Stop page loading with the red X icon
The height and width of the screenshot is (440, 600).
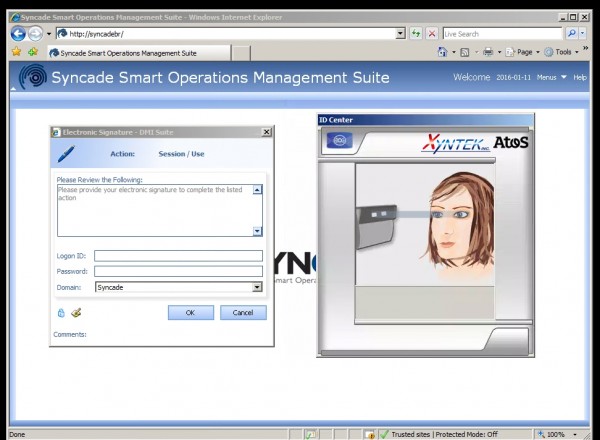point(431,33)
